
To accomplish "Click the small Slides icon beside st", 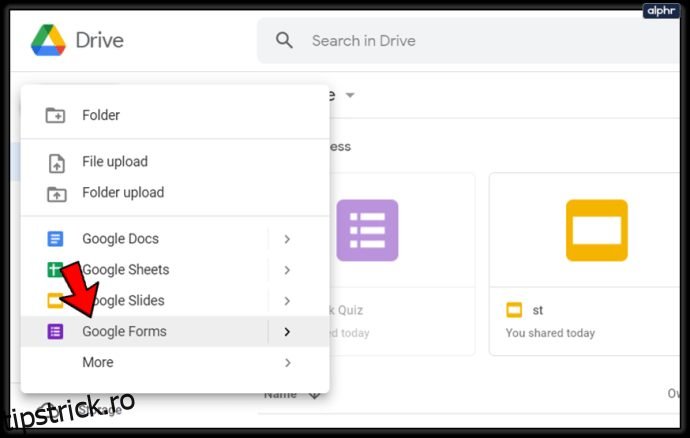I will pos(514,310).
